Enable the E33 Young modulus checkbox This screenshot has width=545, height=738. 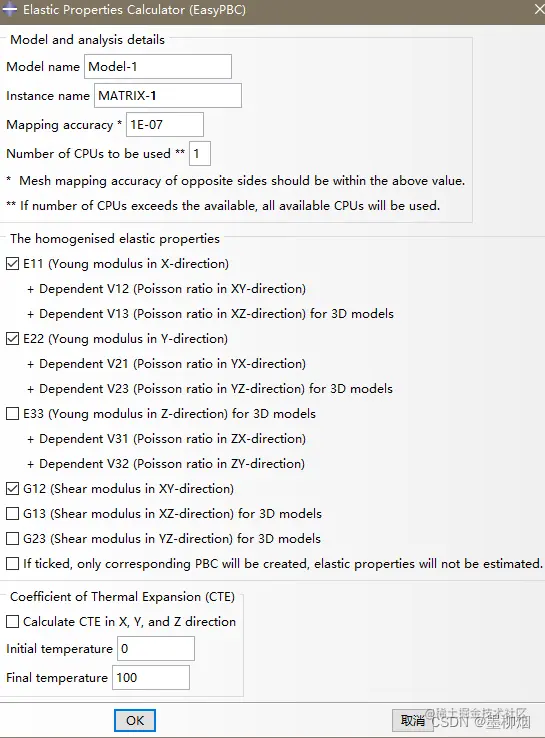[13, 414]
